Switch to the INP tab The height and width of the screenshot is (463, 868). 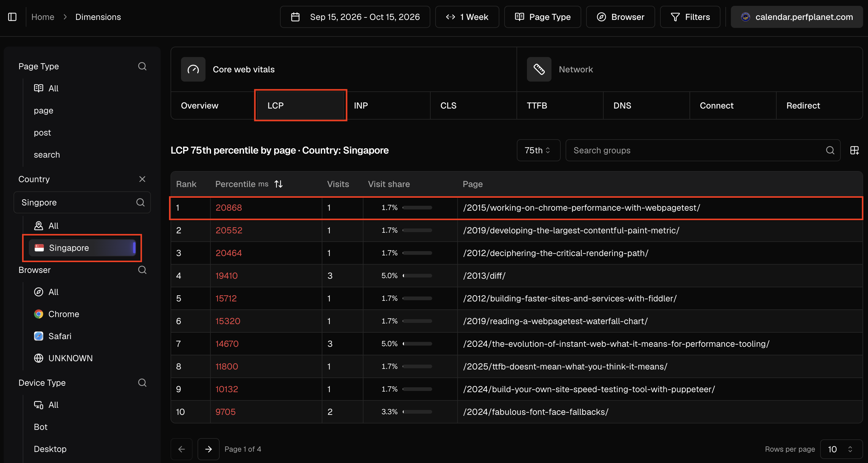pyautogui.click(x=387, y=105)
